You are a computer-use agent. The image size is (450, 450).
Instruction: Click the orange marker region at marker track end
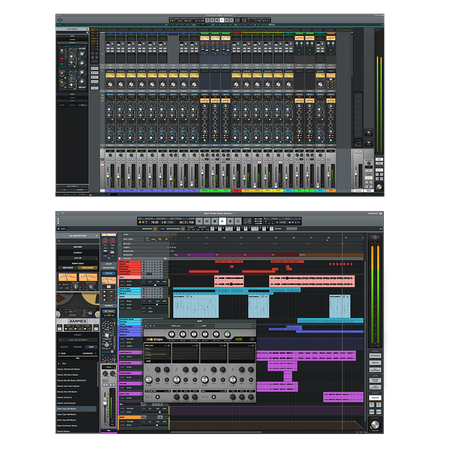coord(331,255)
